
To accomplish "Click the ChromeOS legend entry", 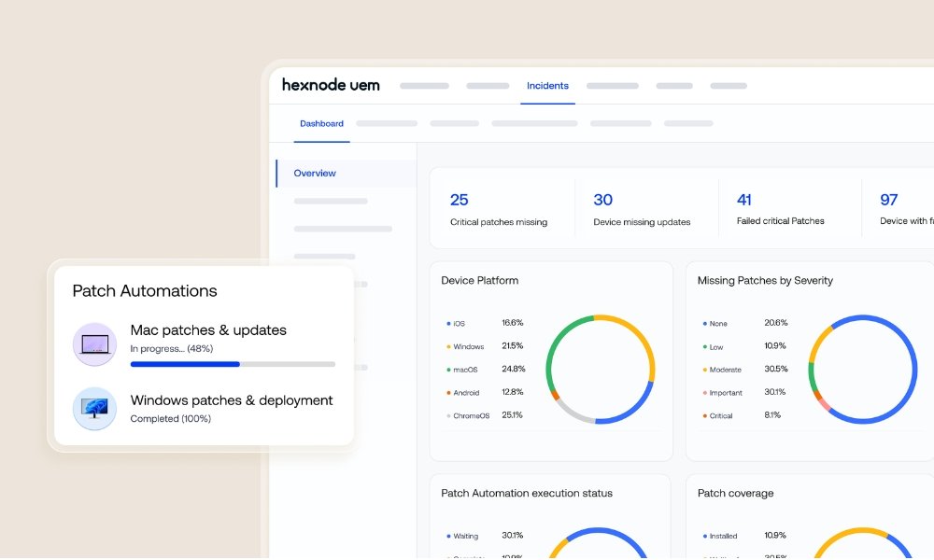I will click(x=468, y=416).
